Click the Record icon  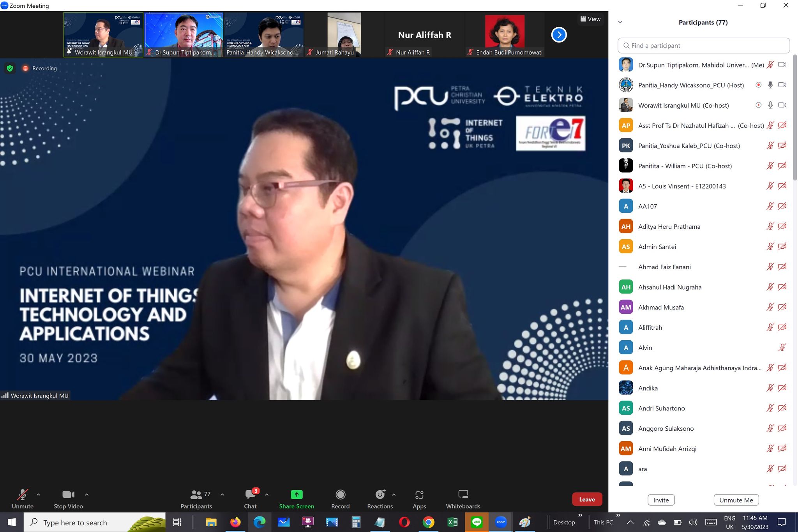coord(340,495)
